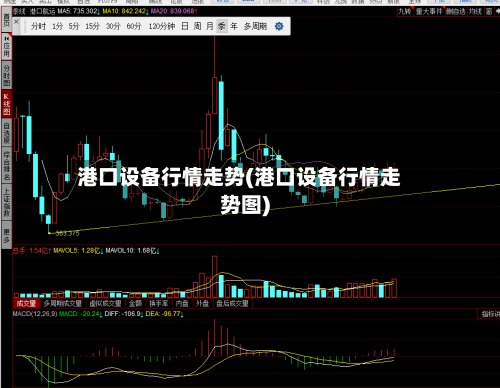The height and width of the screenshot is (388, 500).
Task: Click 总手 1.54亿 volume label
Action: (x=32, y=250)
